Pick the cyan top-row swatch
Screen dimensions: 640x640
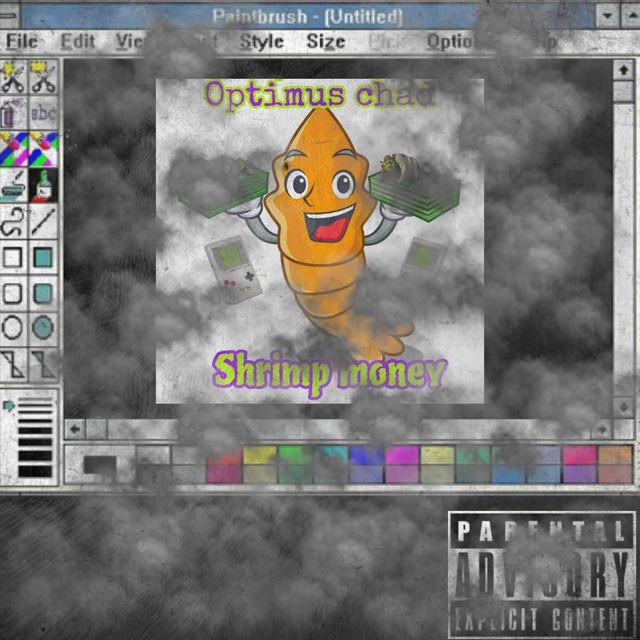[x=331, y=456]
